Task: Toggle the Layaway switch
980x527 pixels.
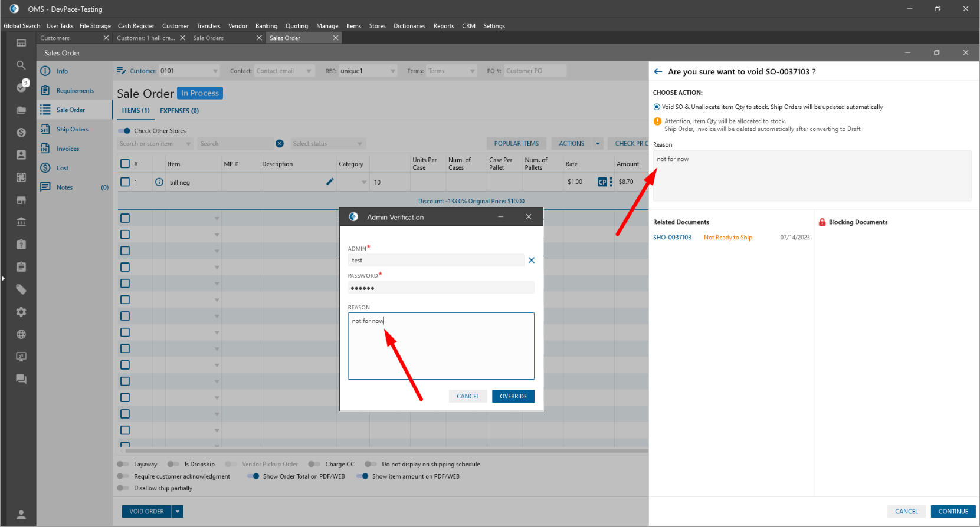Action: (x=123, y=465)
